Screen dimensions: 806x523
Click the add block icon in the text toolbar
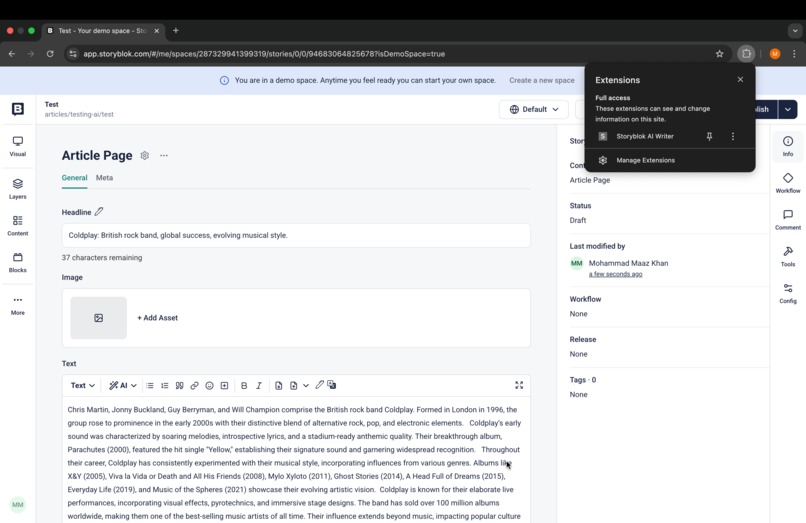pyautogui.click(x=224, y=385)
